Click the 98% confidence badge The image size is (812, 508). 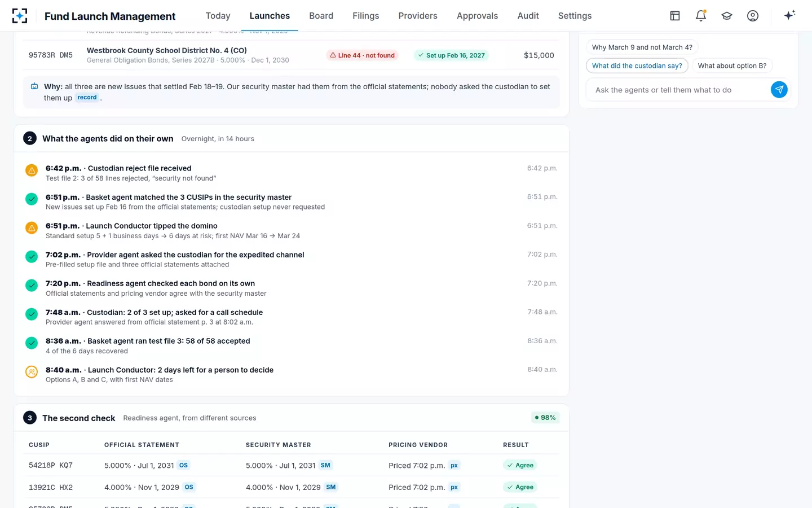[545, 418]
